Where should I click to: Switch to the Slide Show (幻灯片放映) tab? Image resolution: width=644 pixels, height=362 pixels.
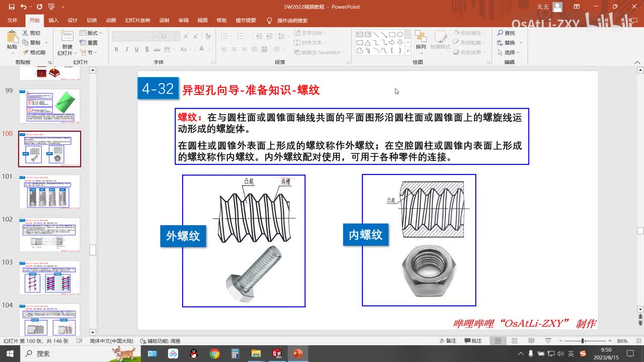point(137,21)
